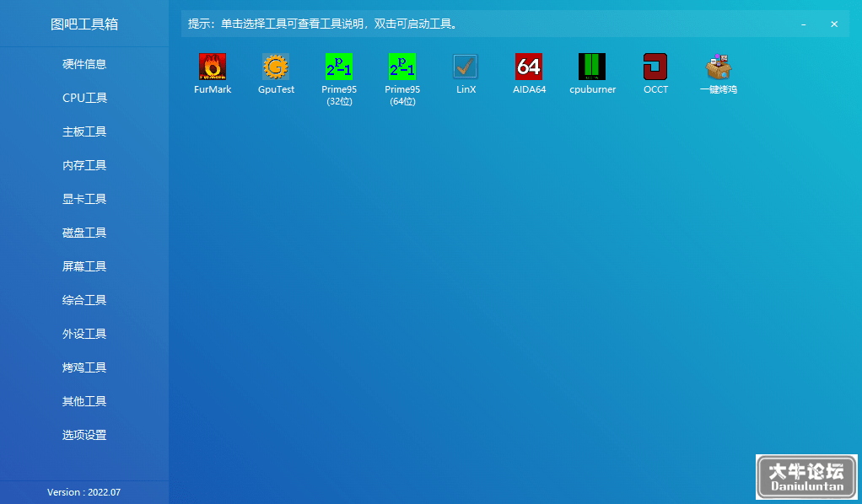Select the 烤鸡工具 category

click(x=84, y=367)
